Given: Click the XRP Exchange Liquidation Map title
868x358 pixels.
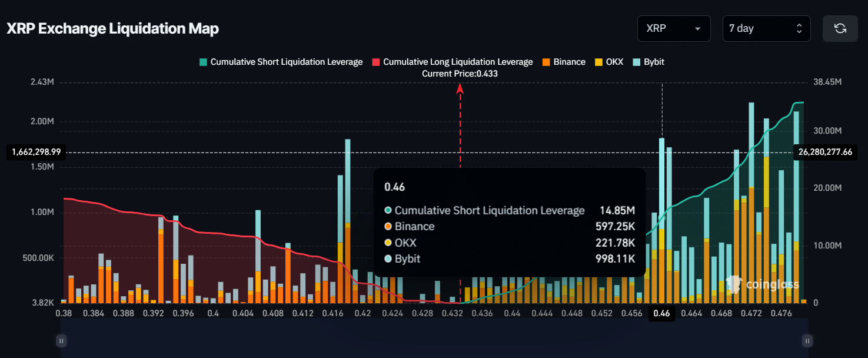Looking at the screenshot, I should pos(112,29).
